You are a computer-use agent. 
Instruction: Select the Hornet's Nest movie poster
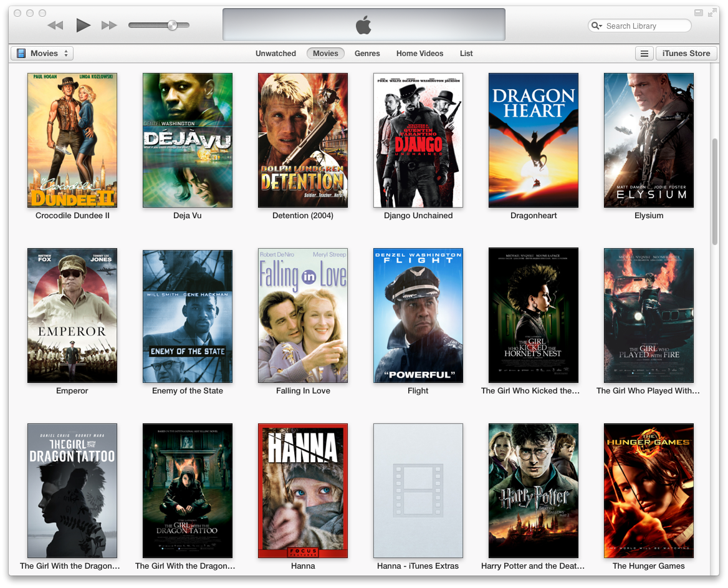(x=534, y=316)
